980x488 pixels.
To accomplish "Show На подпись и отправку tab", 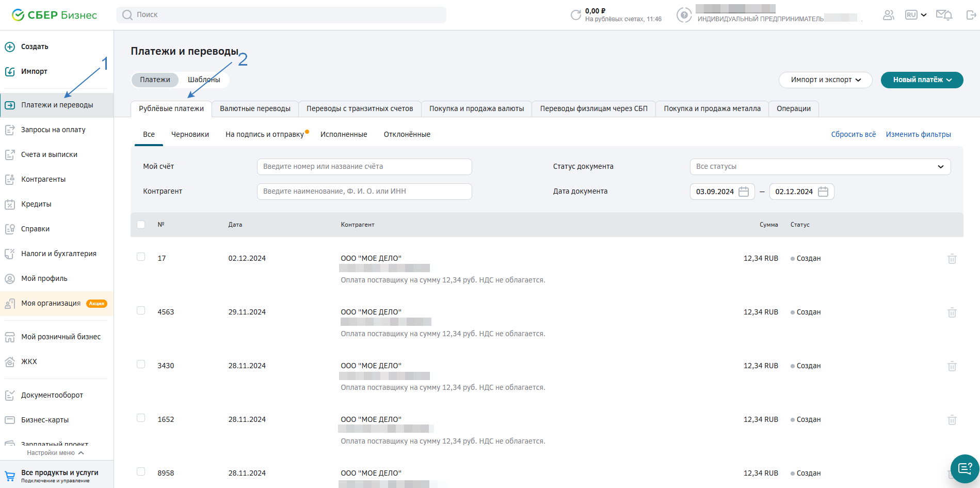I will 265,135.
